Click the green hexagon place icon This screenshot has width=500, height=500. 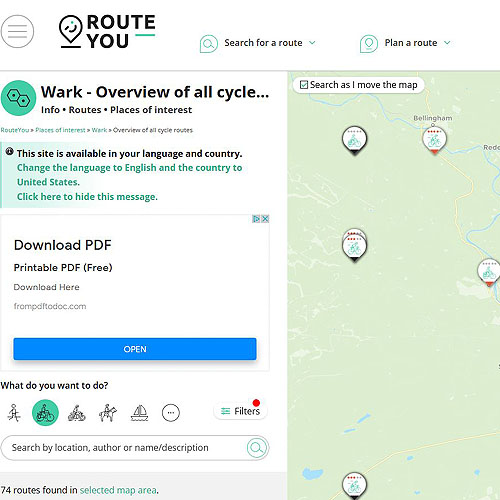point(18,98)
